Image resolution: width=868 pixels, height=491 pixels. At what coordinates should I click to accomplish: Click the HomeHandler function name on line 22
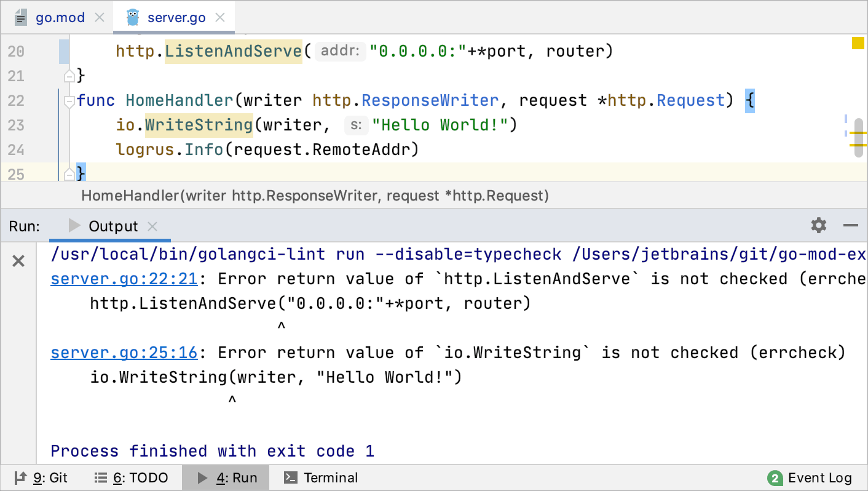[x=179, y=100]
